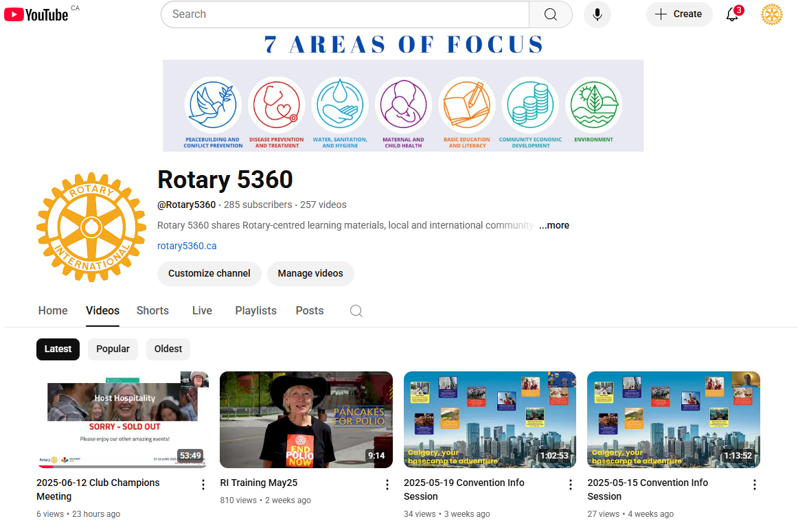Click the 285 subscribers text

pyautogui.click(x=258, y=205)
